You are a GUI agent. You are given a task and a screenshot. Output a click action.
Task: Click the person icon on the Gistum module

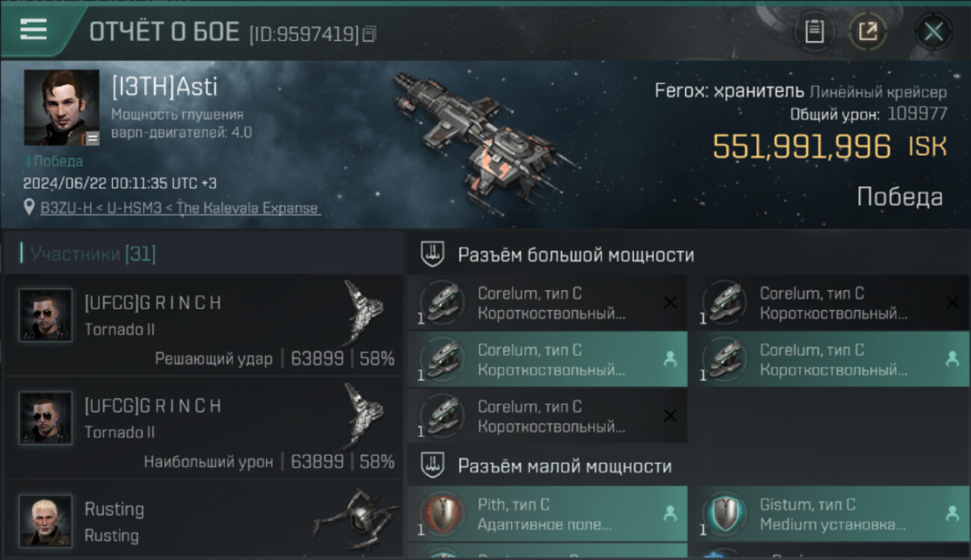(952, 514)
